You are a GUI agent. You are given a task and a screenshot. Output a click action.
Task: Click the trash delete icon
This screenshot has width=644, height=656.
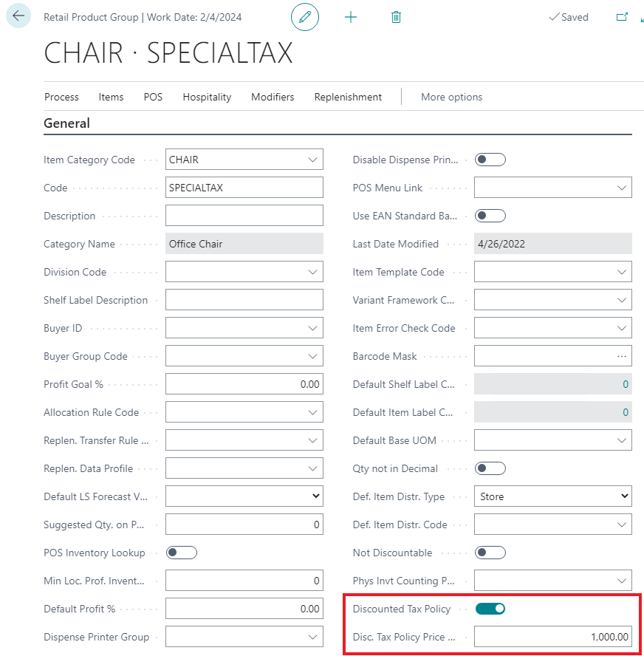click(396, 17)
